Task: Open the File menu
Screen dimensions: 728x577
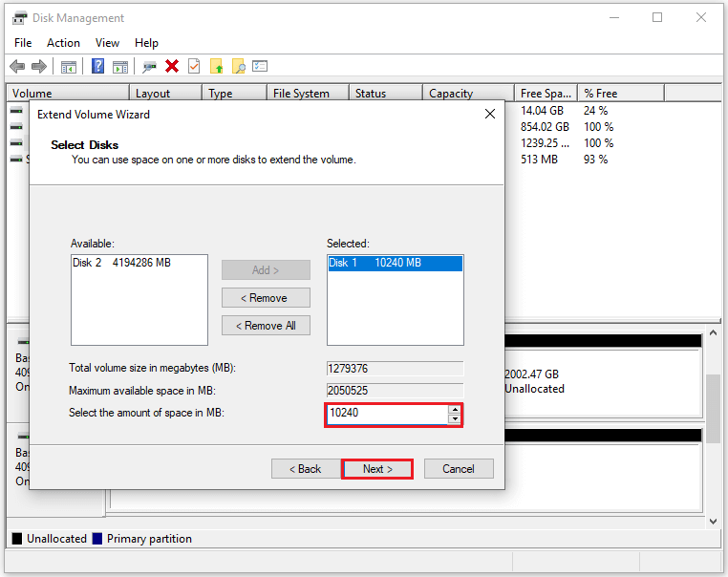Action: point(23,43)
